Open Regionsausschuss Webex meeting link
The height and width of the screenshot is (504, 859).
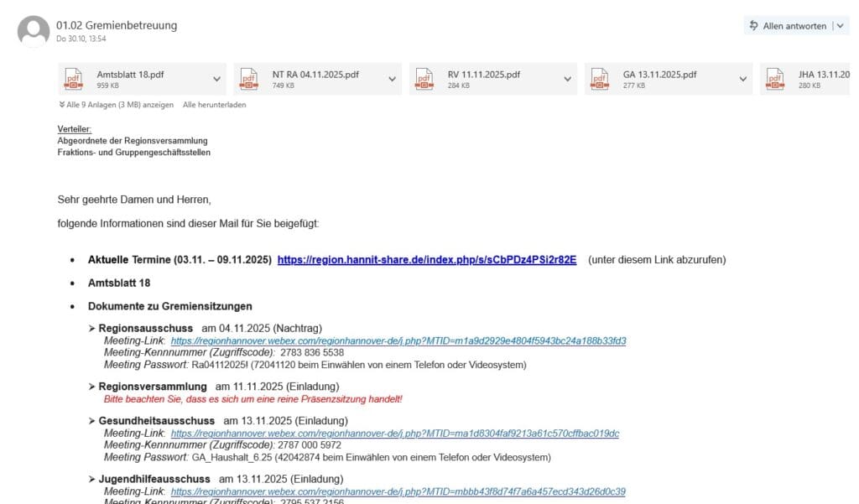398,341
